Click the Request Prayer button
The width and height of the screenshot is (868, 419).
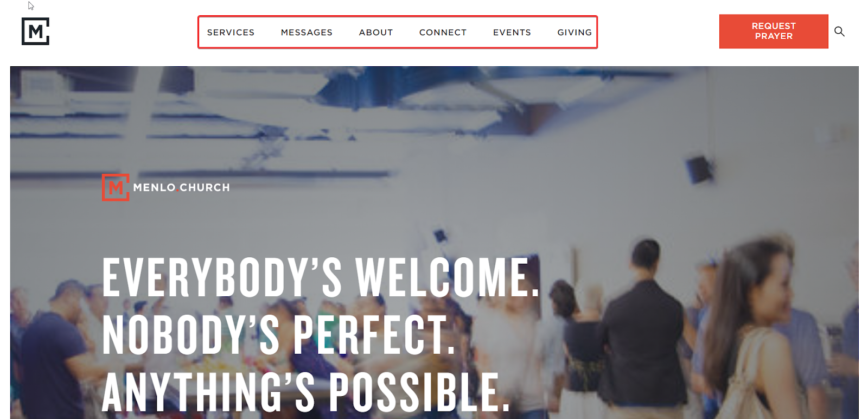click(774, 31)
